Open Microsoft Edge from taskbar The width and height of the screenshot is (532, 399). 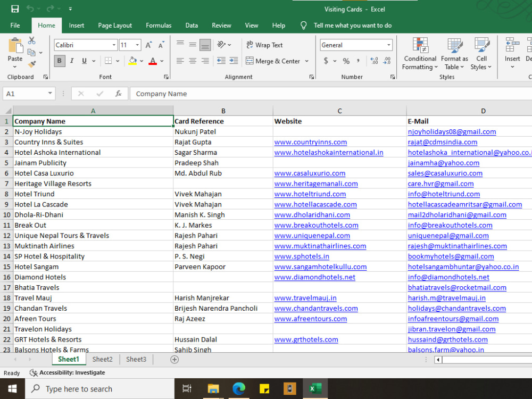click(239, 388)
